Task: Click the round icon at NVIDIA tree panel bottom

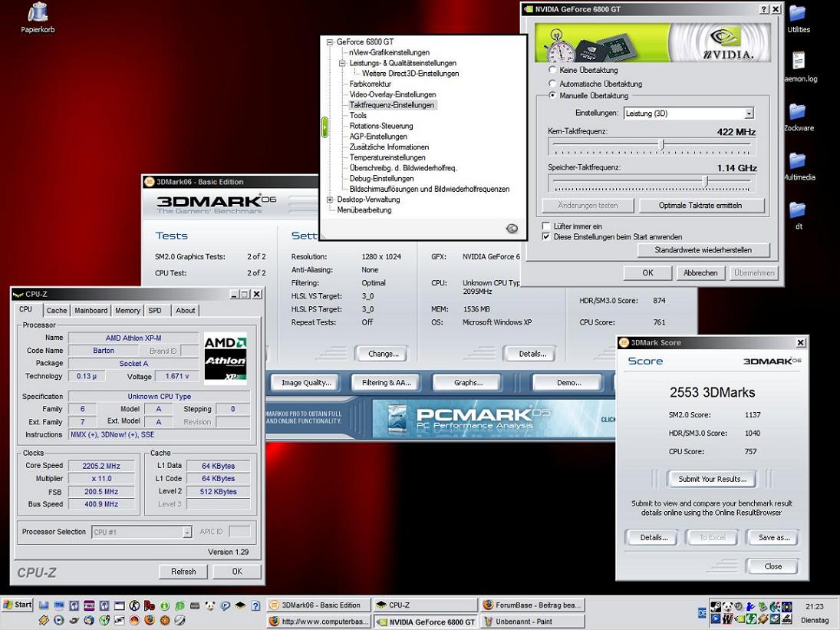Action: click(x=512, y=229)
